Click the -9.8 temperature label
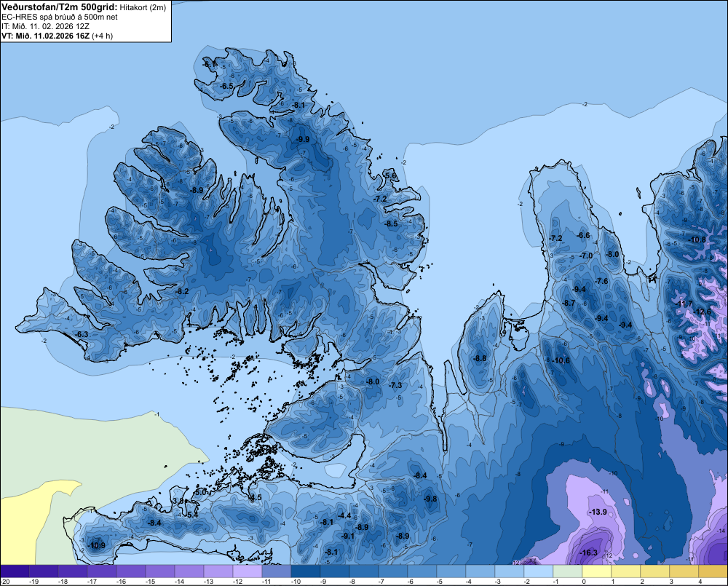728x586 pixels. (x=430, y=499)
